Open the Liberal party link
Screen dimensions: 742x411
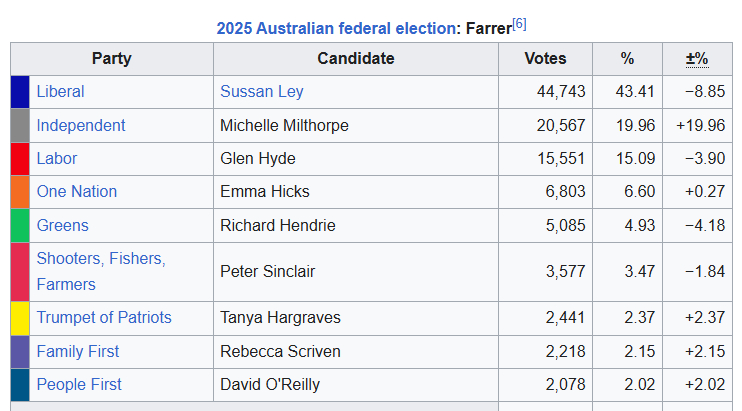60,92
